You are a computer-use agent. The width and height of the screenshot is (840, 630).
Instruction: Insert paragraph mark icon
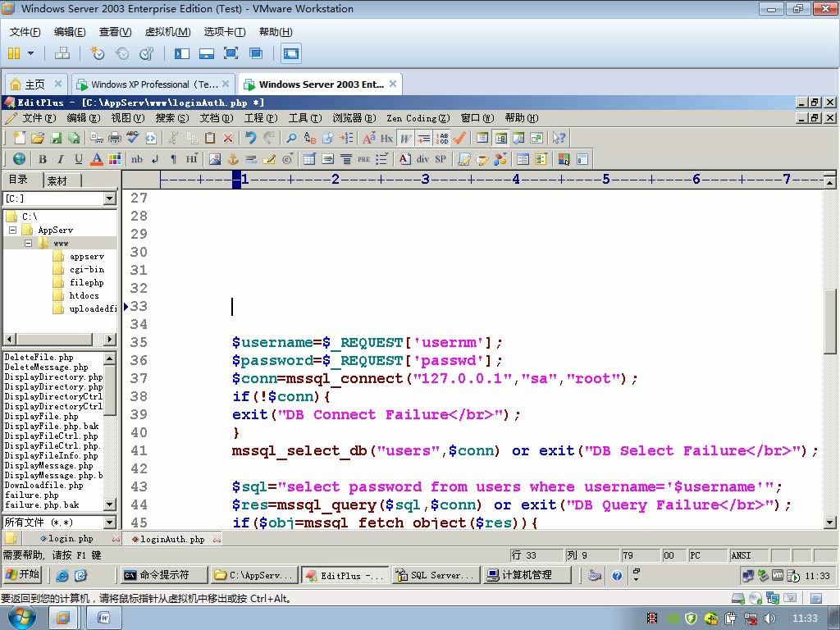(x=173, y=158)
